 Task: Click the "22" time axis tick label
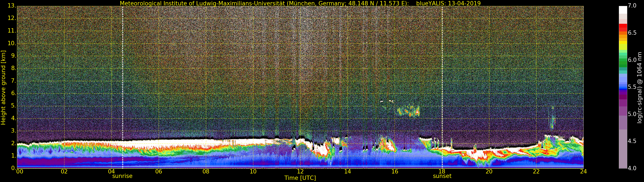tap(536, 171)
